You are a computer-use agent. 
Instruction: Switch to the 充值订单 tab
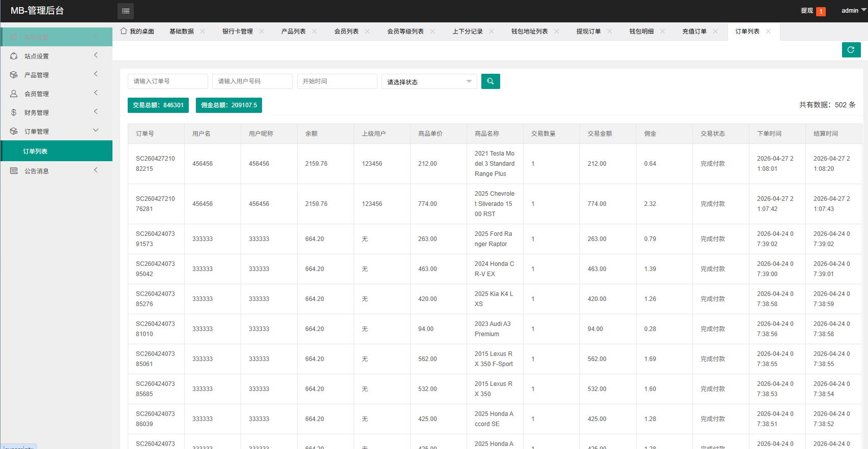695,32
